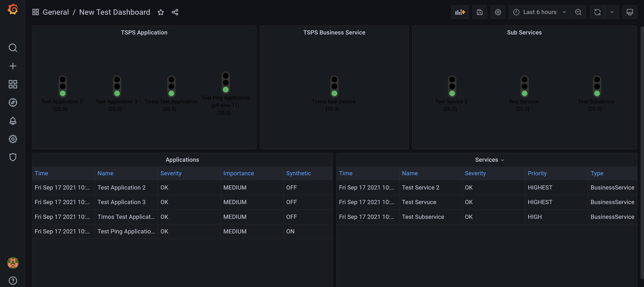Open the Explore compass icon
644x287 pixels.
[13, 102]
